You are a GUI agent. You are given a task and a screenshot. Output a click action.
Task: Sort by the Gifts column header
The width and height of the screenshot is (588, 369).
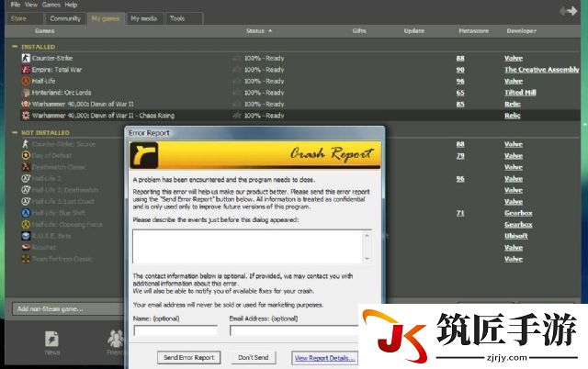(x=359, y=30)
